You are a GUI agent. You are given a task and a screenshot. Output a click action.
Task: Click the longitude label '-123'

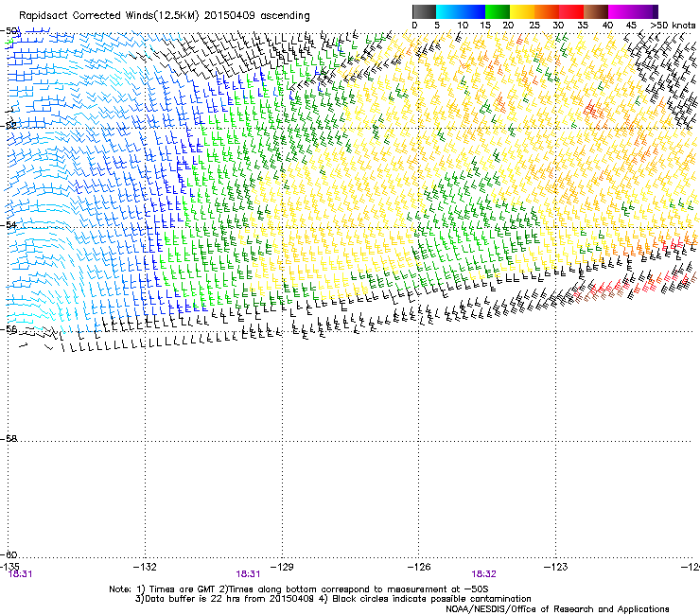556,567
